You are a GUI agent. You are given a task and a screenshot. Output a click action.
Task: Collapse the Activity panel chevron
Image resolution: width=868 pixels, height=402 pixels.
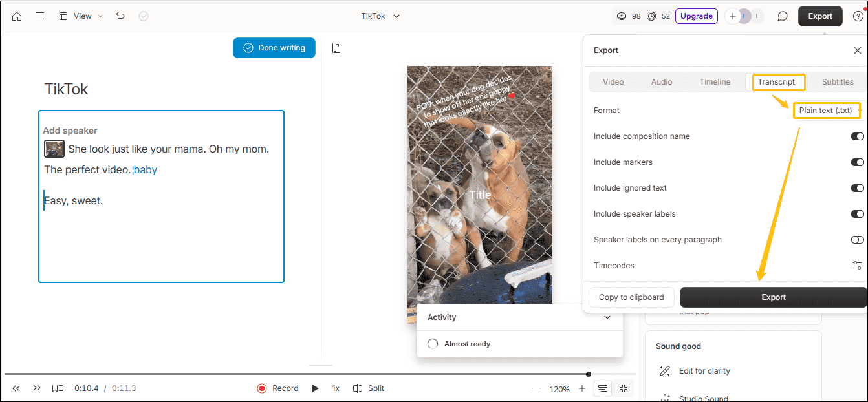click(x=607, y=317)
